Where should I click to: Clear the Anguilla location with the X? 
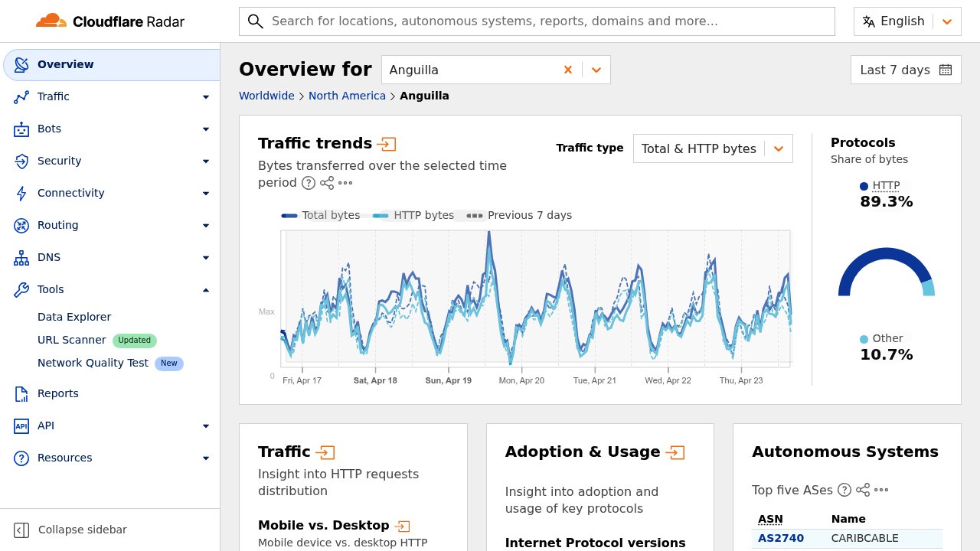point(568,70)
